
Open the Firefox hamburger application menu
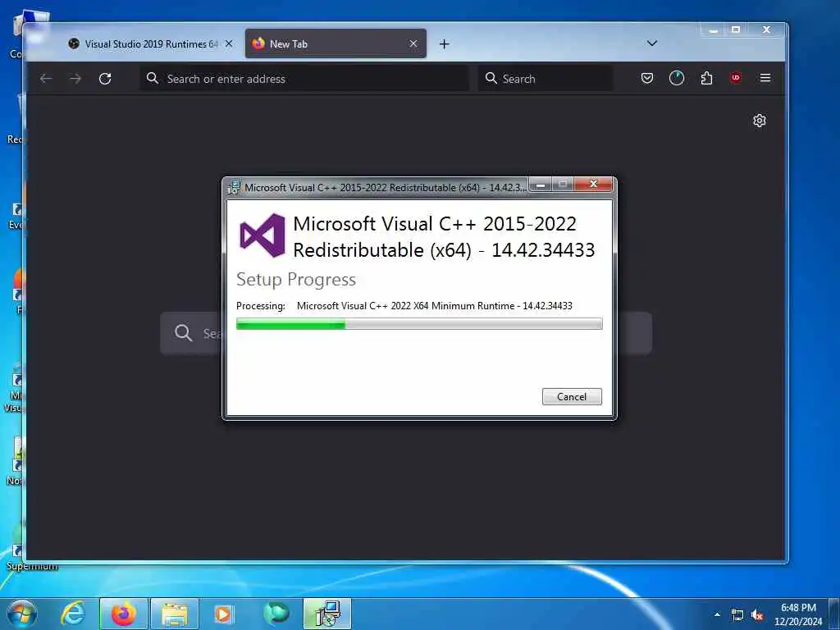pyautogui.click(x=765, y=79)
